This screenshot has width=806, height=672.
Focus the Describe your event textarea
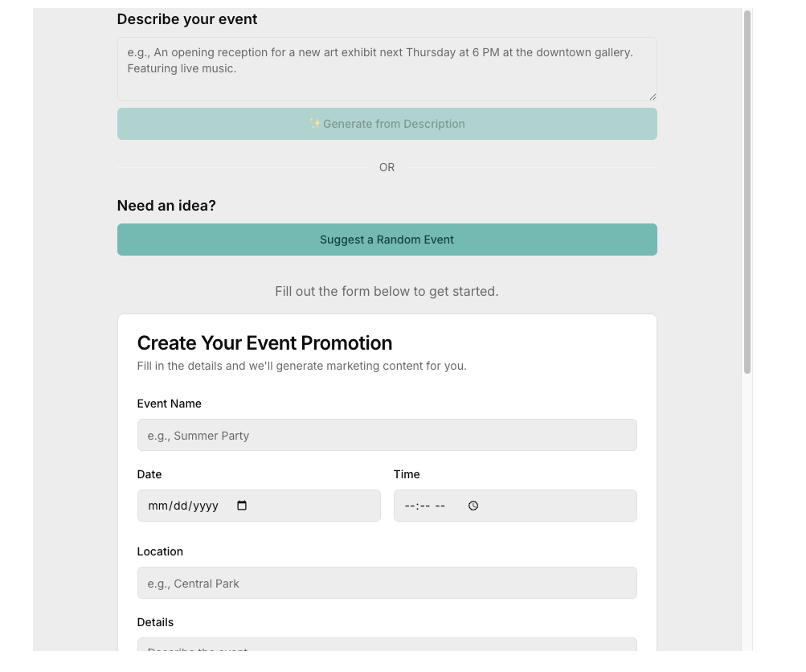point(387,68)
